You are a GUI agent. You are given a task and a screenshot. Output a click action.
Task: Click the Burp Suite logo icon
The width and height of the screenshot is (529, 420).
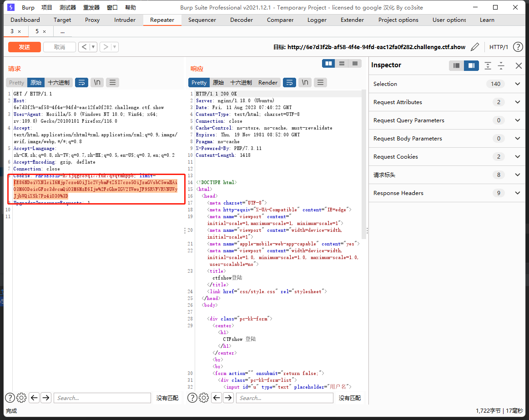(x=11, y=7)
